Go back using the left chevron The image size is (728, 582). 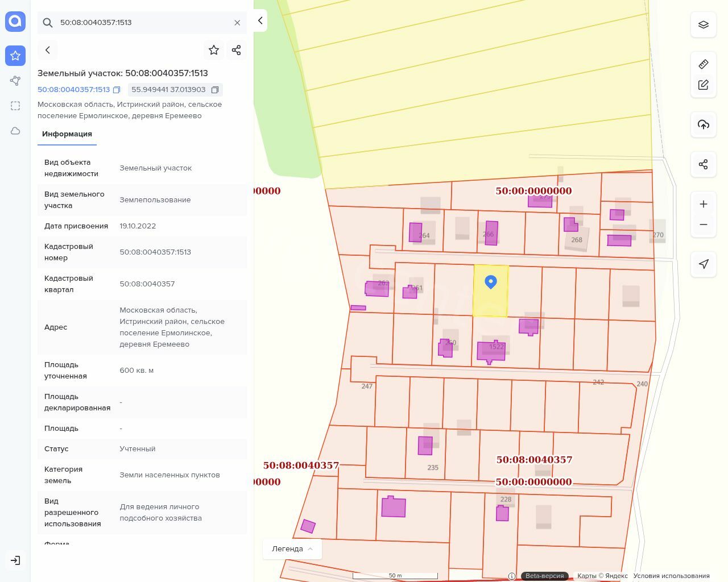(x=48, y=50)
